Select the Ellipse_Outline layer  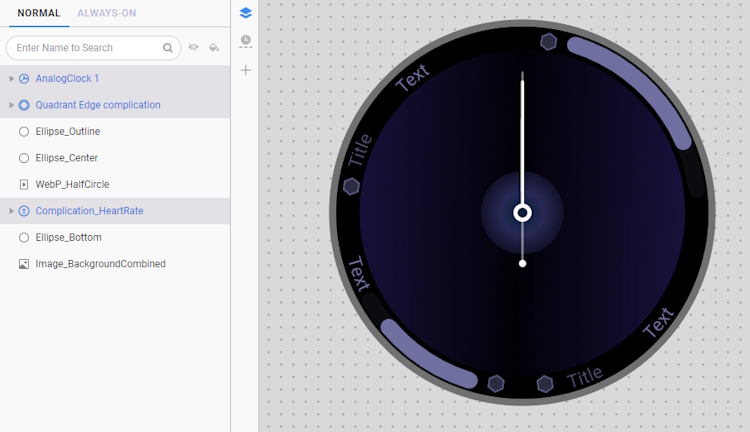click(x=67, y=131)
